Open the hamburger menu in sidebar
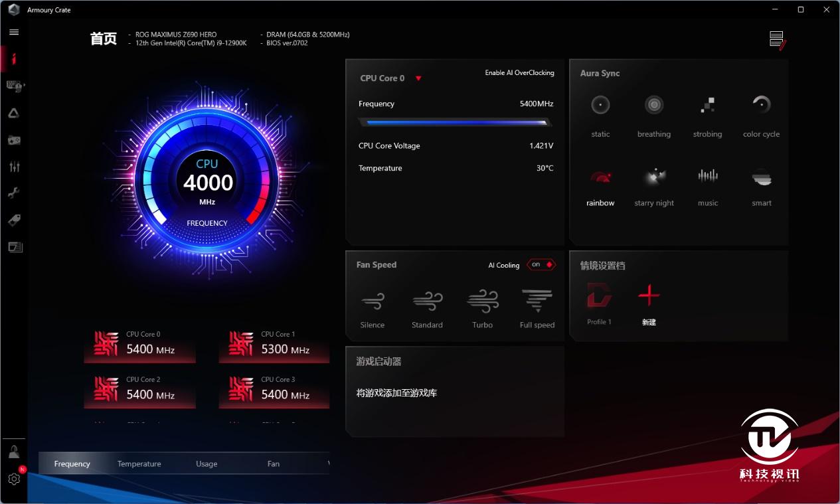840x504 pixels. (x=14, y=32)
